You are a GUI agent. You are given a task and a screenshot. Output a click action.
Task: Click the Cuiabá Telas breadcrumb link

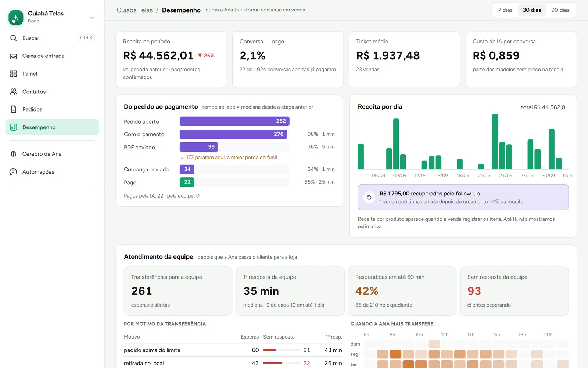point(135,10)
